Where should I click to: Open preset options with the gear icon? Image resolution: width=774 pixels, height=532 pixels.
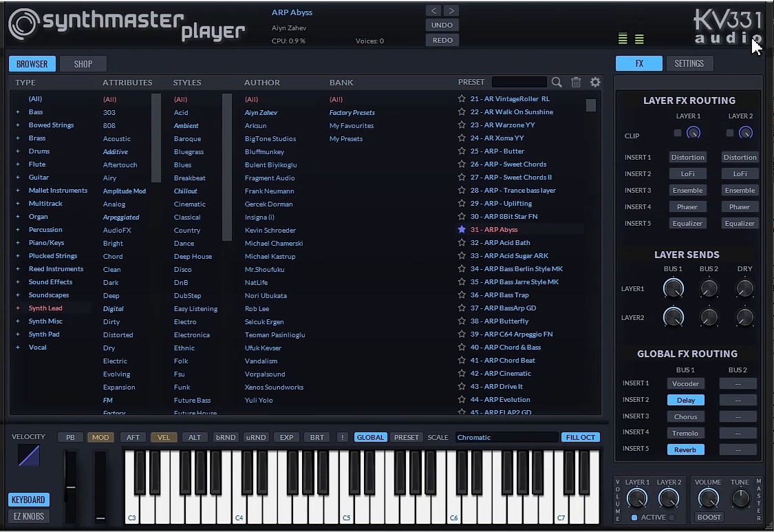tap(594, 82)
